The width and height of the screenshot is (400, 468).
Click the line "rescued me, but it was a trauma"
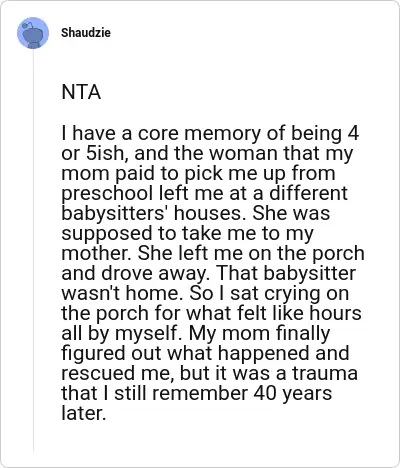[210, 373]
